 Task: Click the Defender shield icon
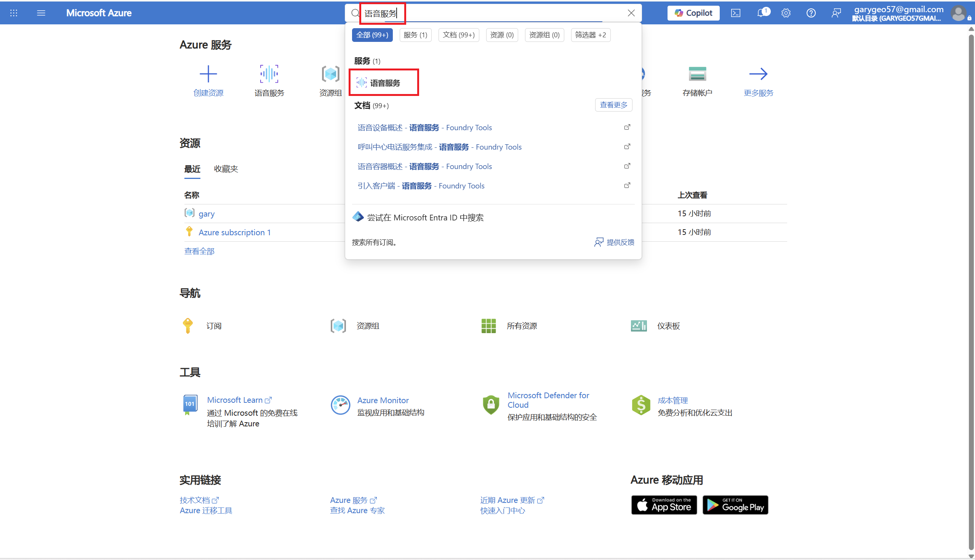pos(491,405)
